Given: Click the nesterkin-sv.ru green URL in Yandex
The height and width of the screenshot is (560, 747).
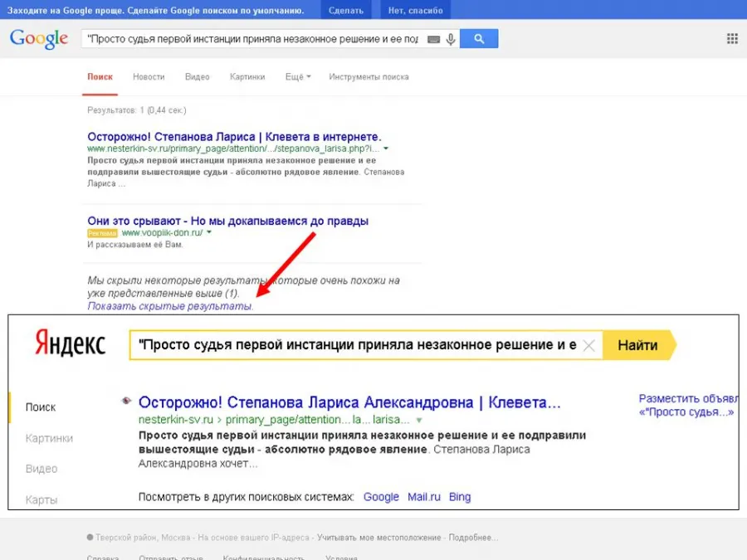Looking at the screenshot, I should pyautogui.click(x=176, y=420).
